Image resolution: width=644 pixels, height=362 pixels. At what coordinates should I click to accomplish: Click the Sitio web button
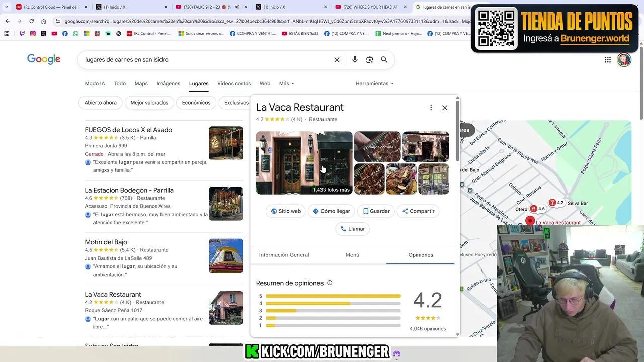[286, 211]
